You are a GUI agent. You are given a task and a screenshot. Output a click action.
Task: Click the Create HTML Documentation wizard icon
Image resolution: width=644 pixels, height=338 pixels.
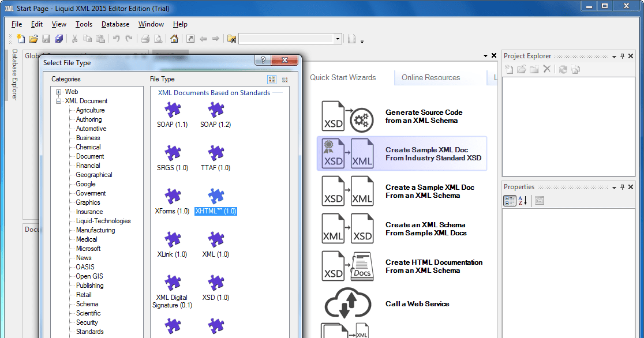347,266
